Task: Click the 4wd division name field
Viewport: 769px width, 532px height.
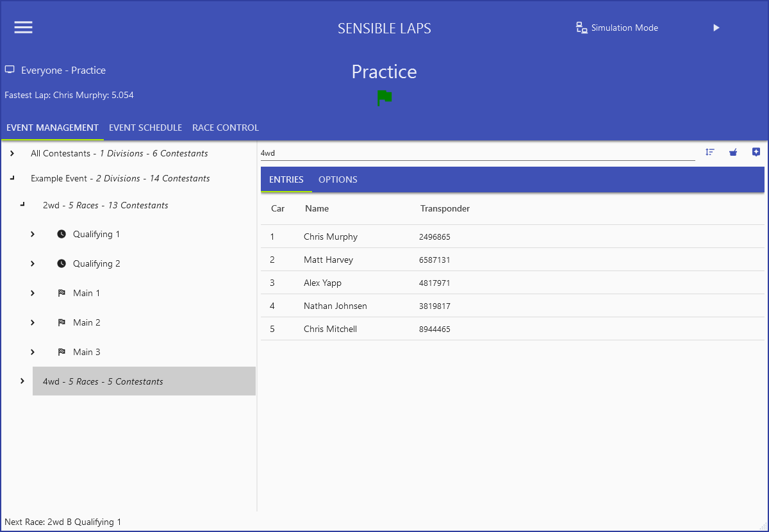Action: coord(477,153)
